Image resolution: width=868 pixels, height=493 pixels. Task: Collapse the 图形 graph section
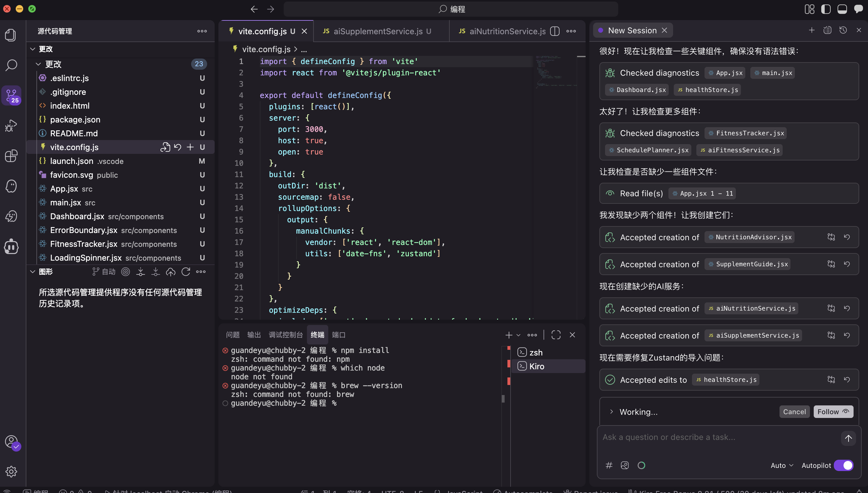pos(33,272)
